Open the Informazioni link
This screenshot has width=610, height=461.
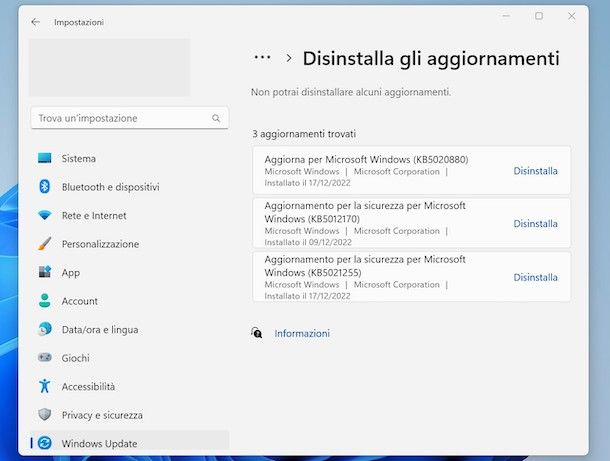tap(302, 333)
